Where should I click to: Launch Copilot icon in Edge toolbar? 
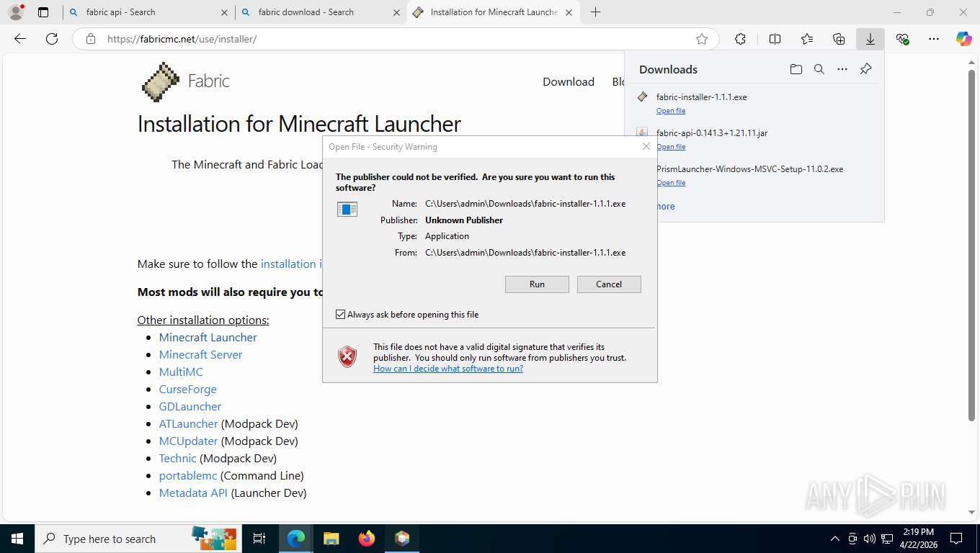(x=964, y=39)
